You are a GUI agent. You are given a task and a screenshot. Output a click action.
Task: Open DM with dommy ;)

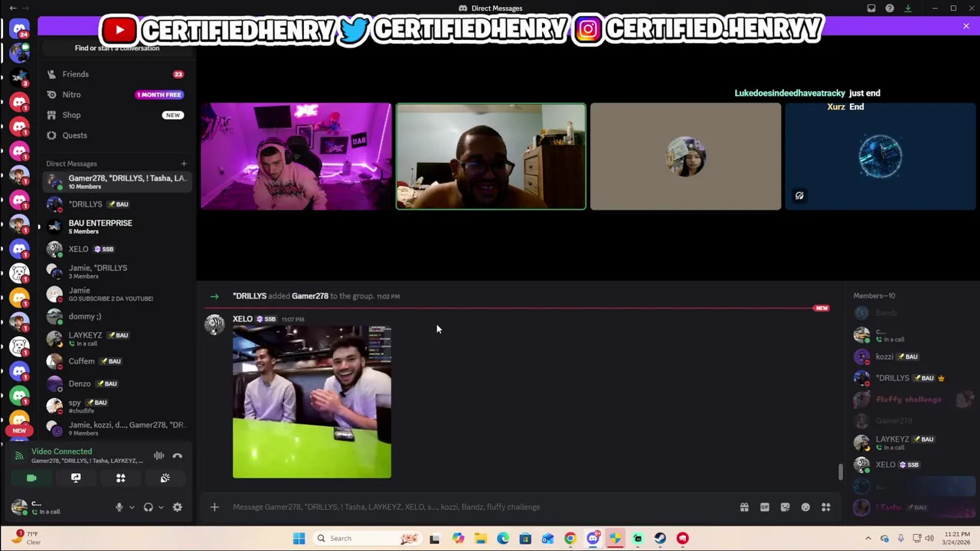116,316
